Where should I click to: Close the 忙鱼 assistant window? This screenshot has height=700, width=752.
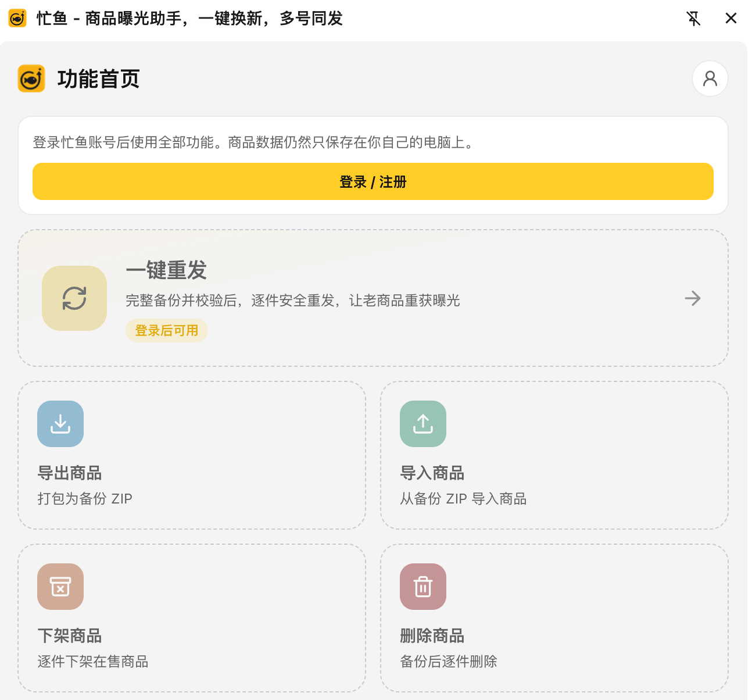point(731,19)
